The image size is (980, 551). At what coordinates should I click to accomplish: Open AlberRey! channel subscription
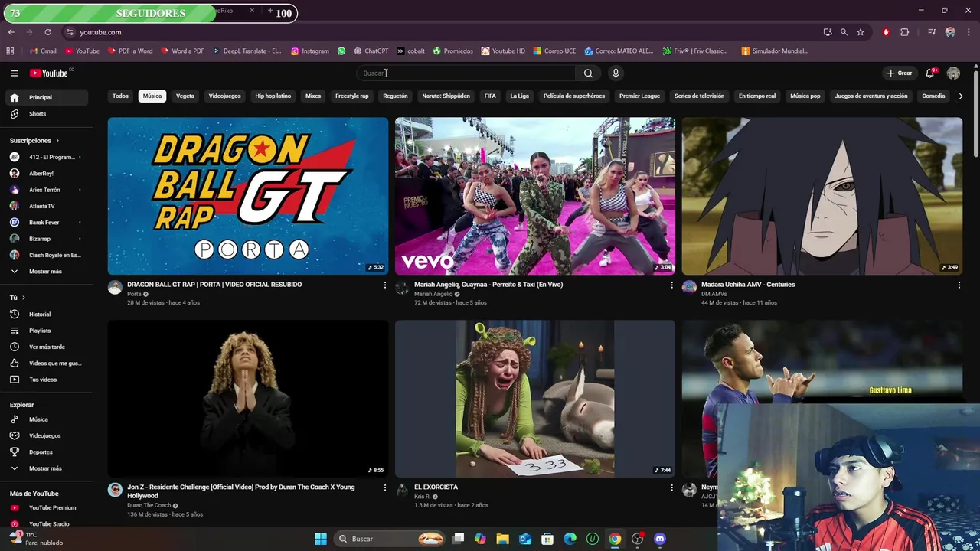tap(46, 173)
